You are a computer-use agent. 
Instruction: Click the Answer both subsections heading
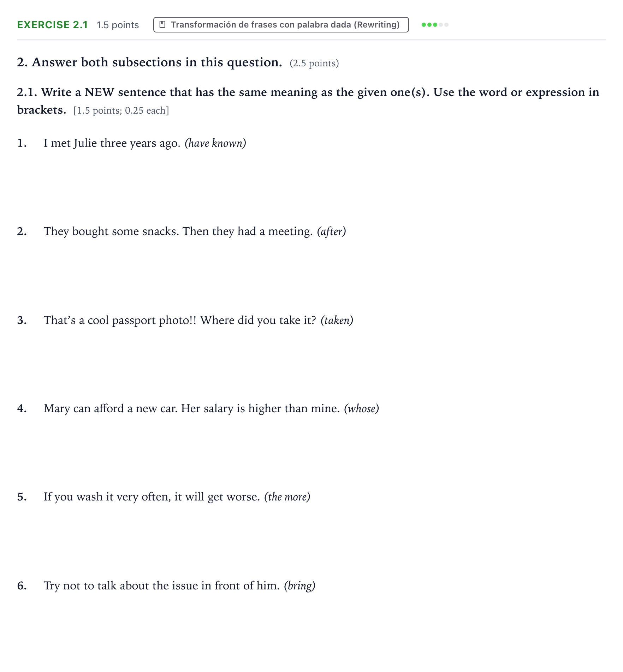[150, 62]
